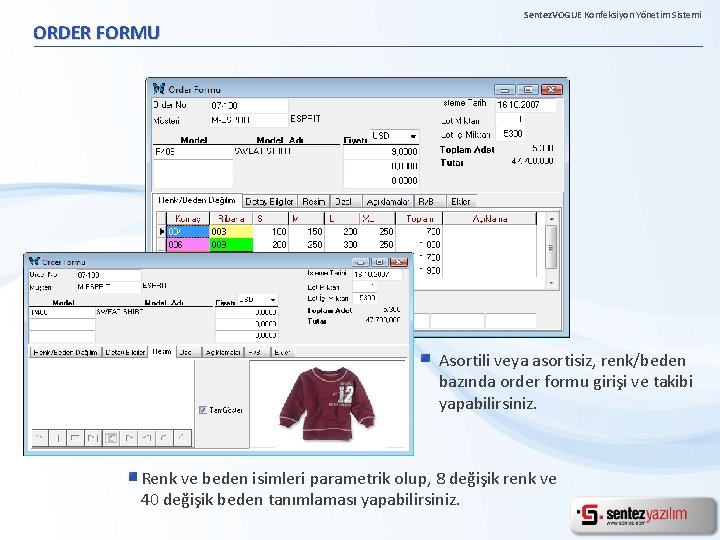Click the row pointer arrow beside the blue Kumaş cell
Image resolution: width=720 pixels, height=540 pixels.
point(162,231)
